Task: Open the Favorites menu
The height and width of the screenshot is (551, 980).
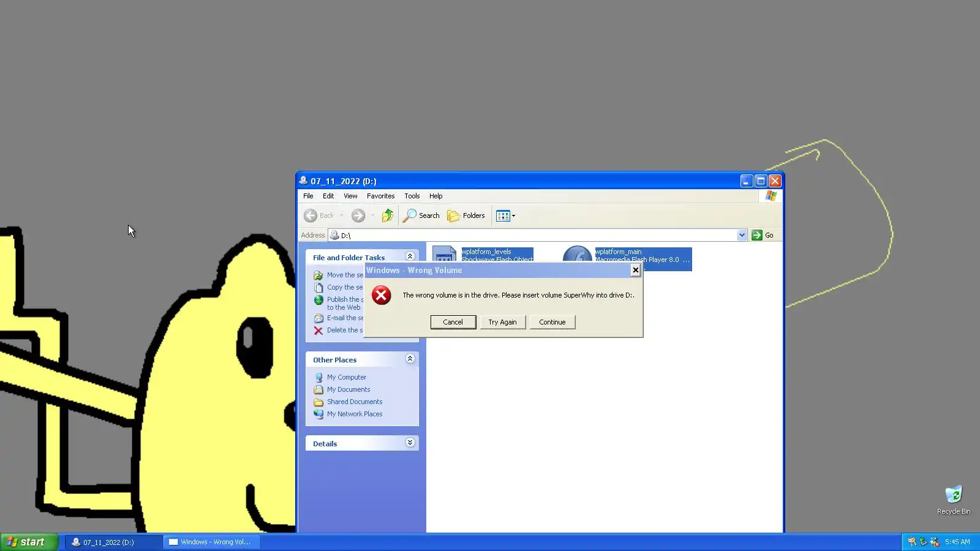Action: click(x=380, y=196)
